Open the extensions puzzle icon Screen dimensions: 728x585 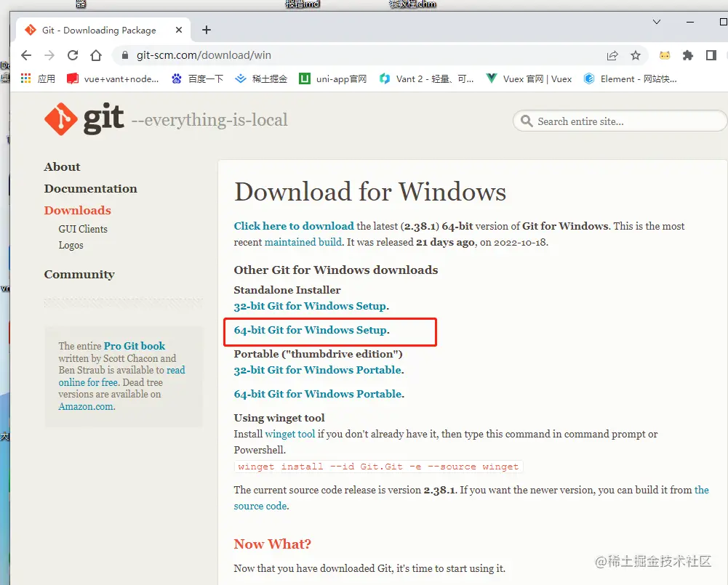click(688, 56)
